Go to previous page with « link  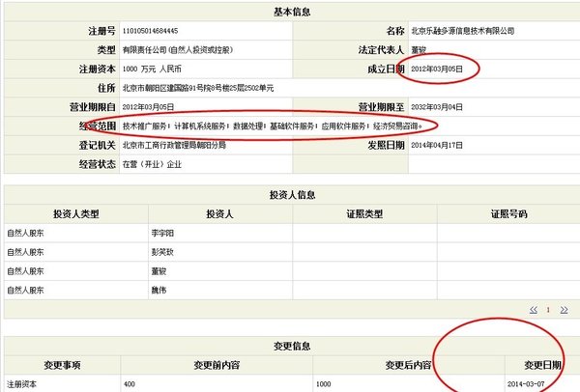tap(534, 310)
